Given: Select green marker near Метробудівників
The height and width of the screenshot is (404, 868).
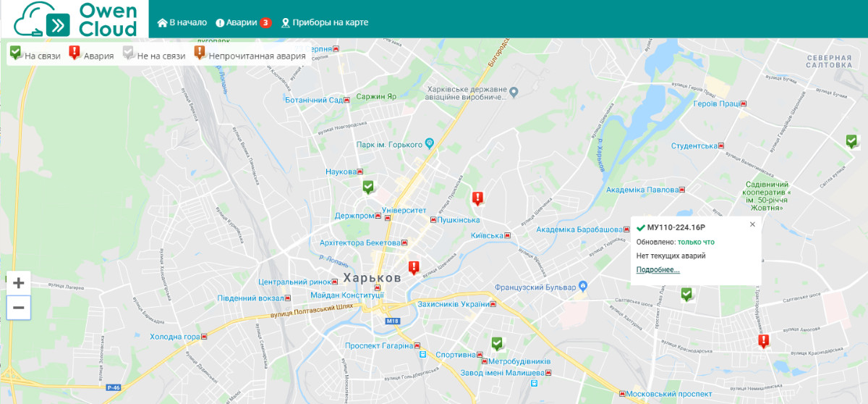Looking at the screenshot, I should pyautogui.click(x=496, y=343).
